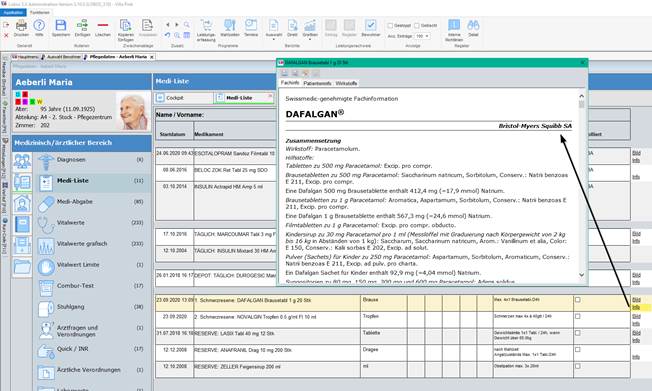Select sidebar home-person category icon
This screenshot has height=391, width=652.
click(22, 203)
